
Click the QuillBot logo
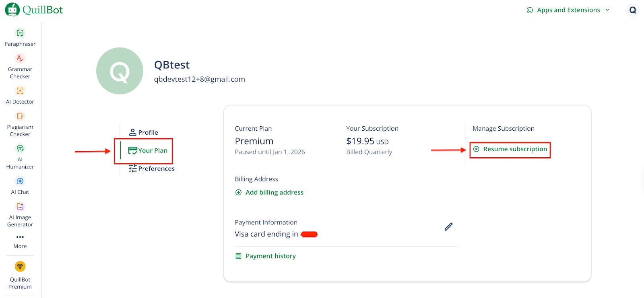point(34,10)
